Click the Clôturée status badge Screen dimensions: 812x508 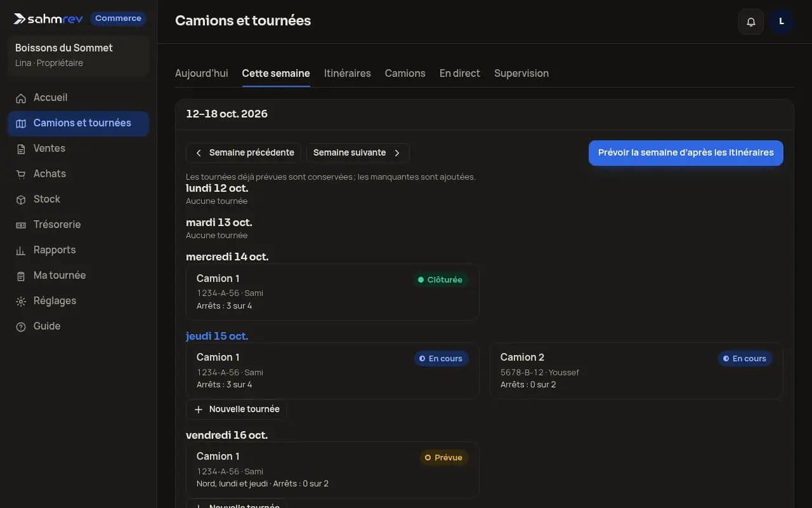(440, 280)
